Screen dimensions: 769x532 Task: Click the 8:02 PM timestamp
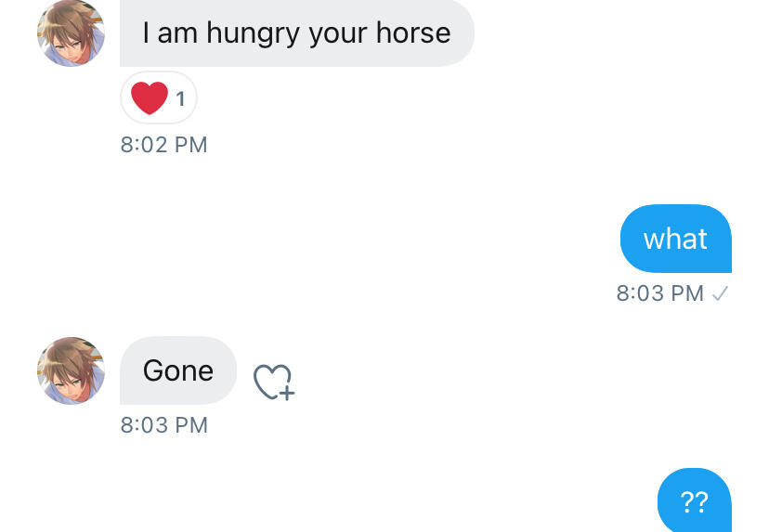tap(163, 145)
